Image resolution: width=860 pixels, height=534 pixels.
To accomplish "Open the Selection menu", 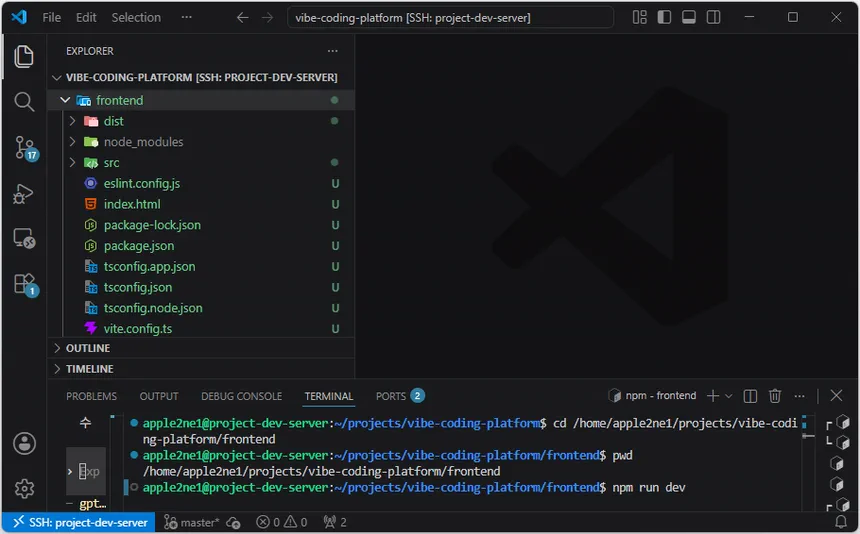I will point(136,18).
